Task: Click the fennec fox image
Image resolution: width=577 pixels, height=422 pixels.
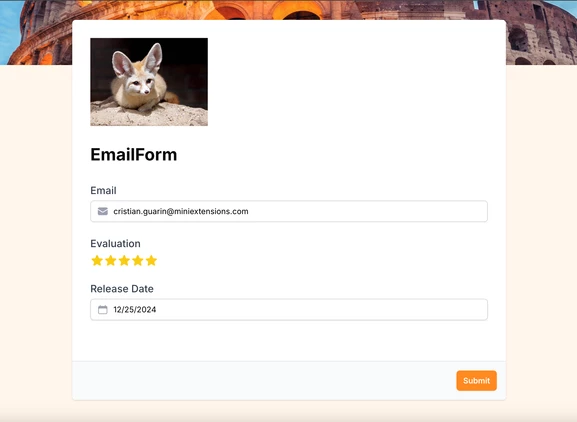Action: [x=149, y=82]
